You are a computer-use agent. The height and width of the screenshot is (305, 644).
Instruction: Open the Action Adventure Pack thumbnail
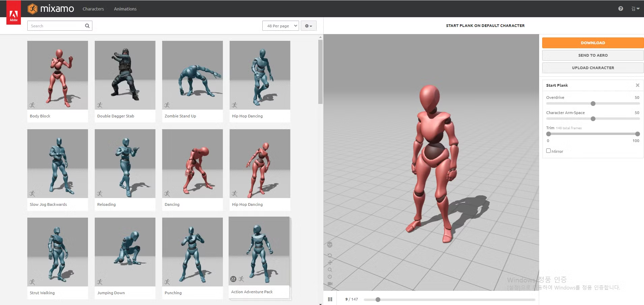pos(259,251)
